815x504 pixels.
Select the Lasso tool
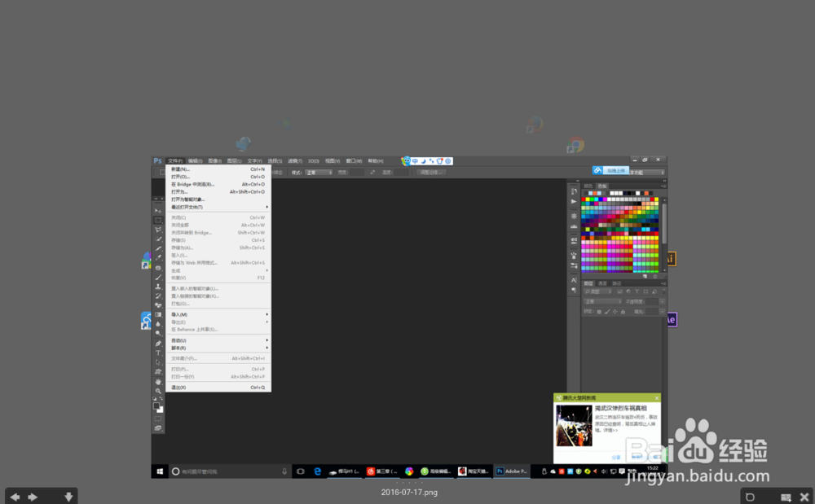[158, 230]
